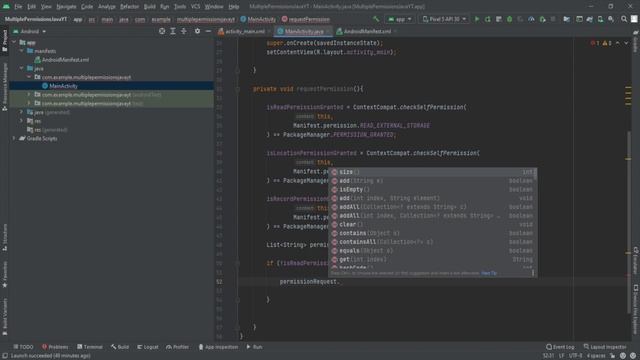Open the Project tool window side tab
Screen dimensions: 640x360
click(x=4, y=41)
